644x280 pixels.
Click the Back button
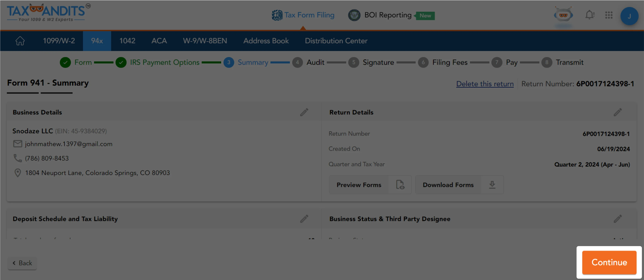[22, 263]
